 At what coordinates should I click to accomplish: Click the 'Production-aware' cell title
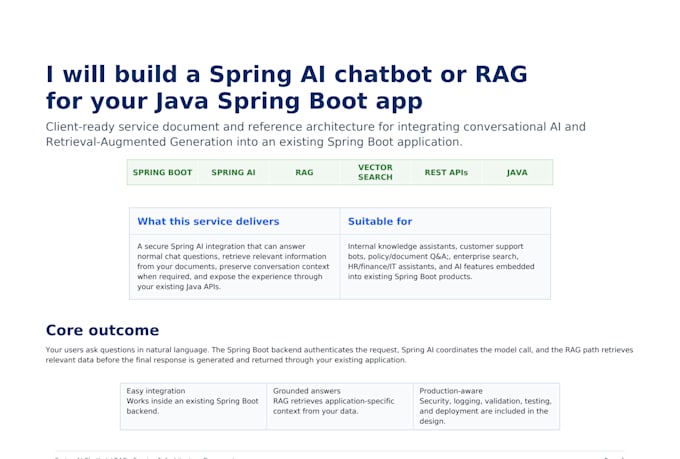point(451,391)
